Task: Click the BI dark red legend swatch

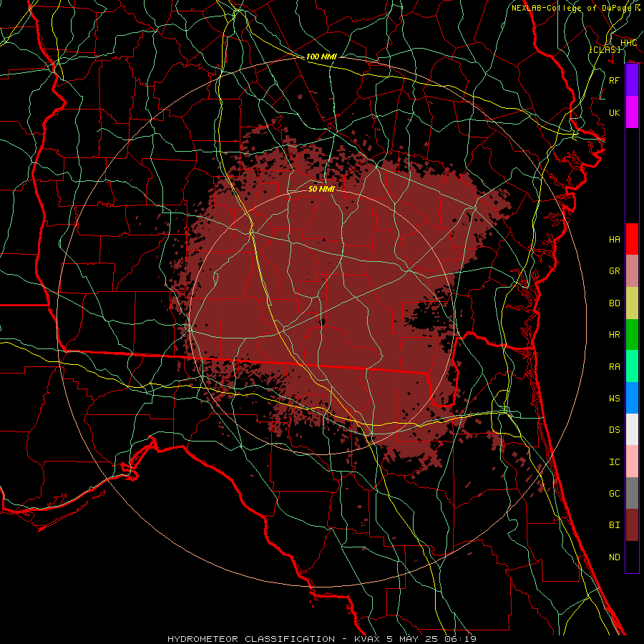Action: (x=632, y=525)
